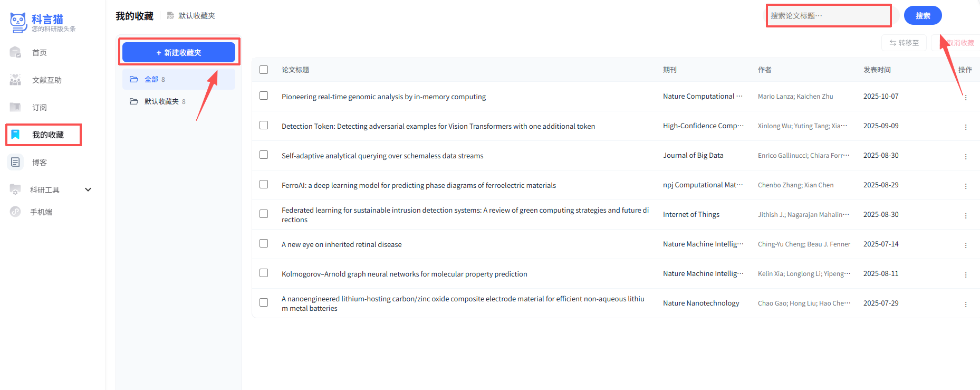Click the blue 搜索 button

(x=923, y=16)
